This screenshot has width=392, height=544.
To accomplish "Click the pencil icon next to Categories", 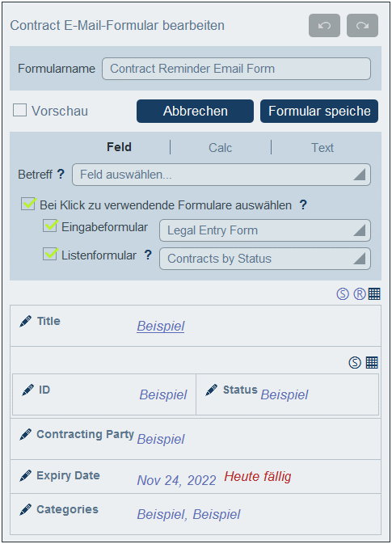I will tap(26, 510).
